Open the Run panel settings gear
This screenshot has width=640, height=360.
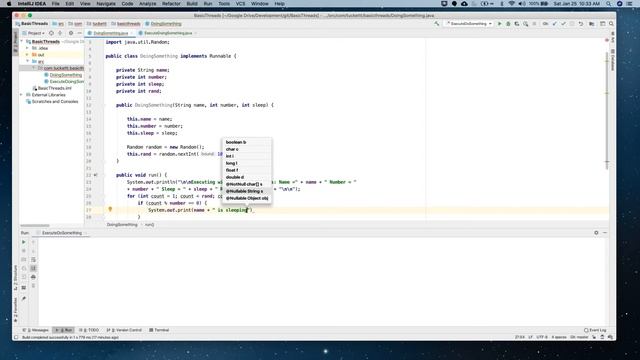tap(596, 233)
